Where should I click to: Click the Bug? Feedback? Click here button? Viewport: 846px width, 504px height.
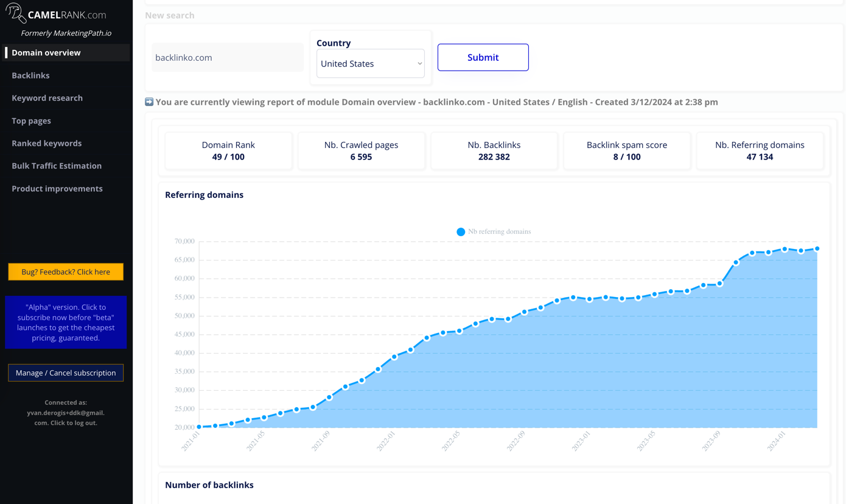(66, 272)
